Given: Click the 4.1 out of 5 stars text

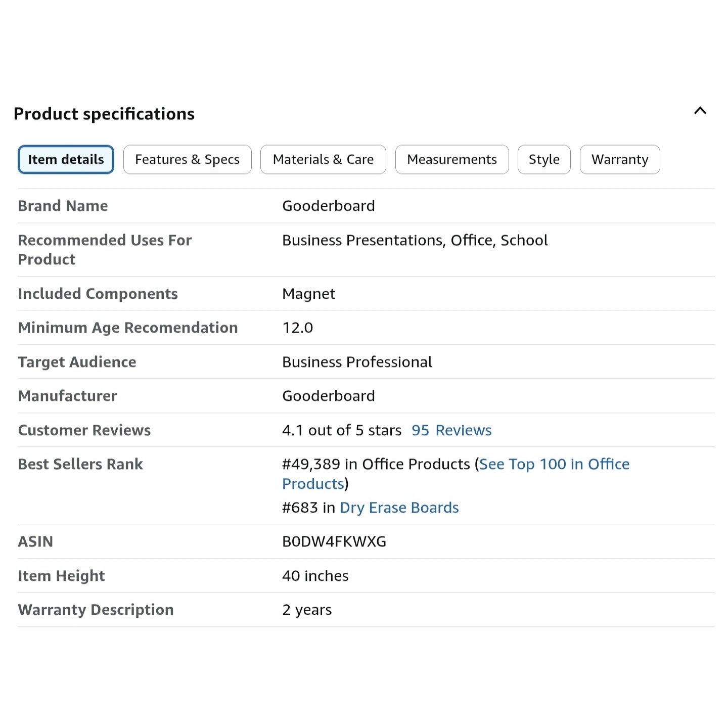Looking at the screenshot, I should (341, 430).
